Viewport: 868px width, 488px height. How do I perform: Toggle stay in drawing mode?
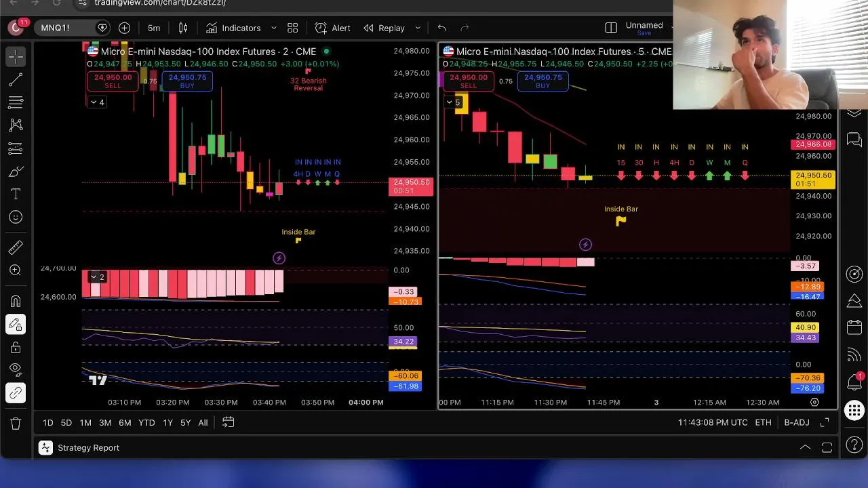click(16, 325)
